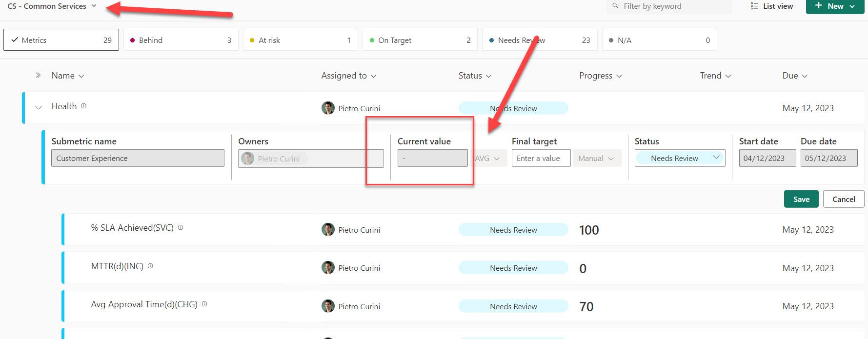Click the list view icon
Viewport: 868px width, 339px height.
[754, 6]
